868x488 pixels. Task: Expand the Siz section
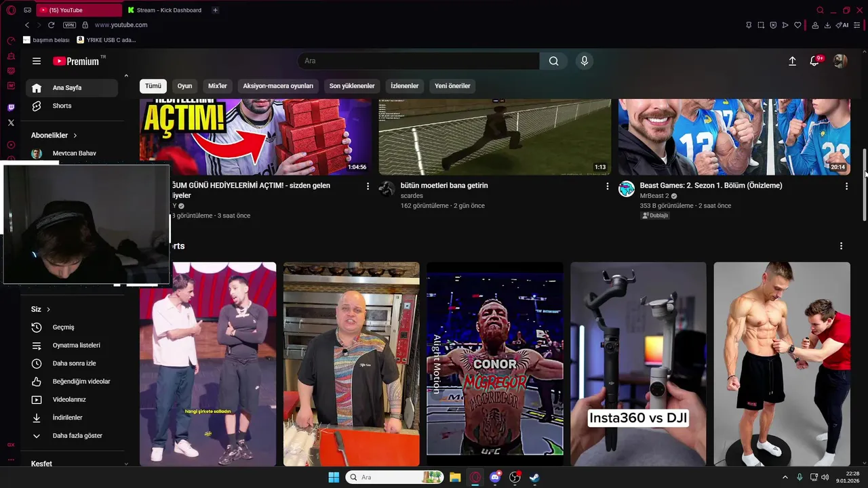click(41, 309)
